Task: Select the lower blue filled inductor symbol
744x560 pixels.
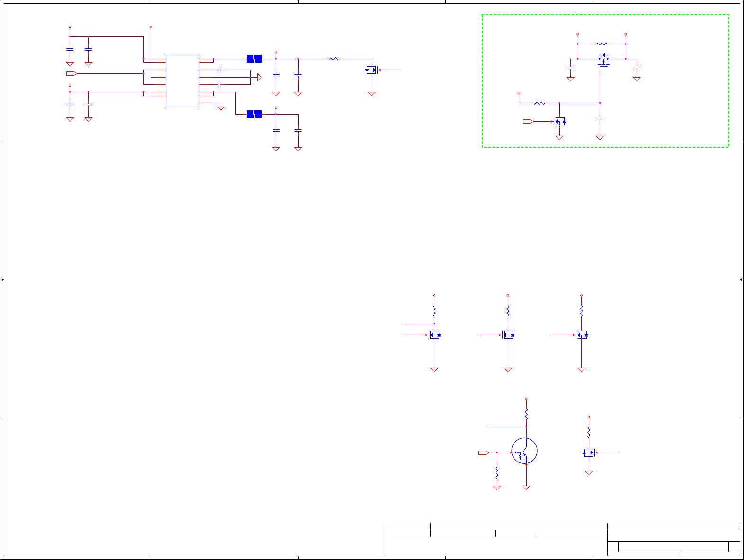Action: point(254,114)
